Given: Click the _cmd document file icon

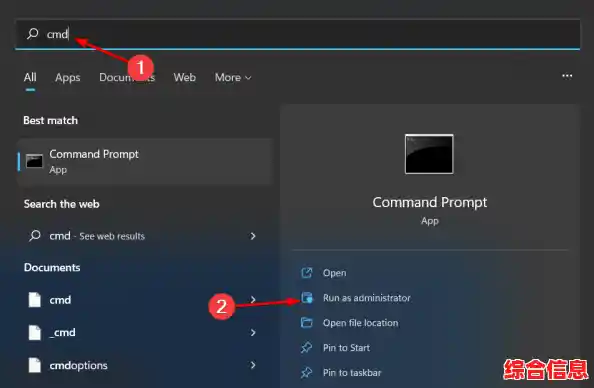Looking at the screenshot, I should pyautogui.click(x=34, y=332).
